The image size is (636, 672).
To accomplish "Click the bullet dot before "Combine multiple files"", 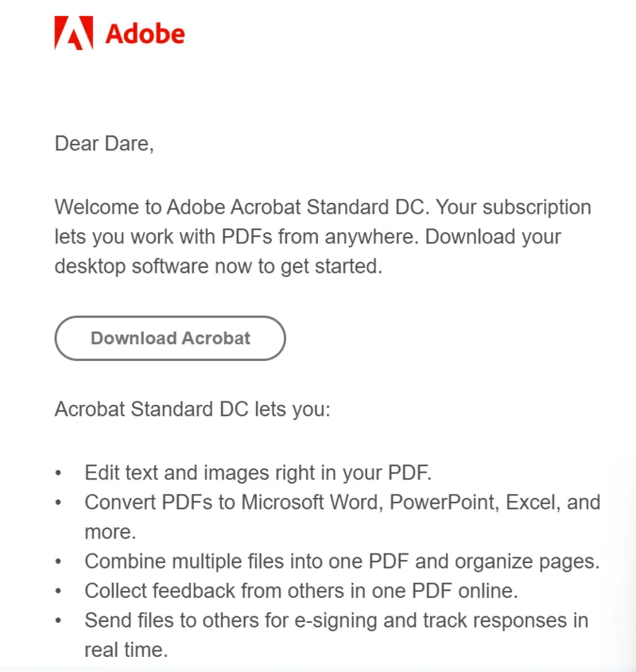I will (58, 561).
